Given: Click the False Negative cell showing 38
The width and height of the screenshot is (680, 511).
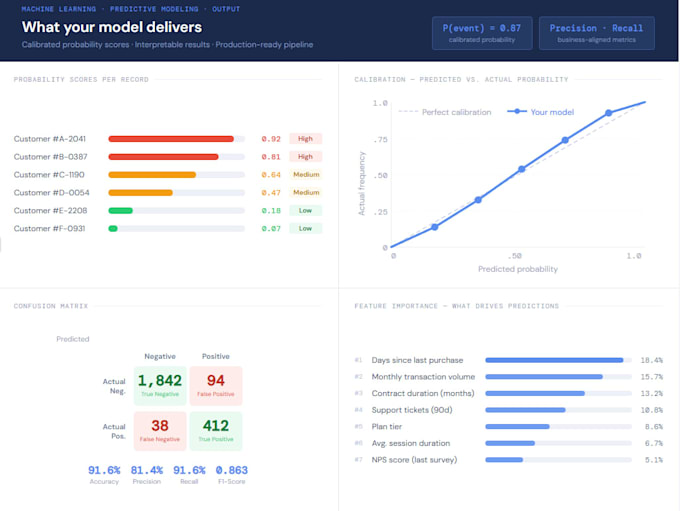Looking at the screenshot, I should 160,431.
